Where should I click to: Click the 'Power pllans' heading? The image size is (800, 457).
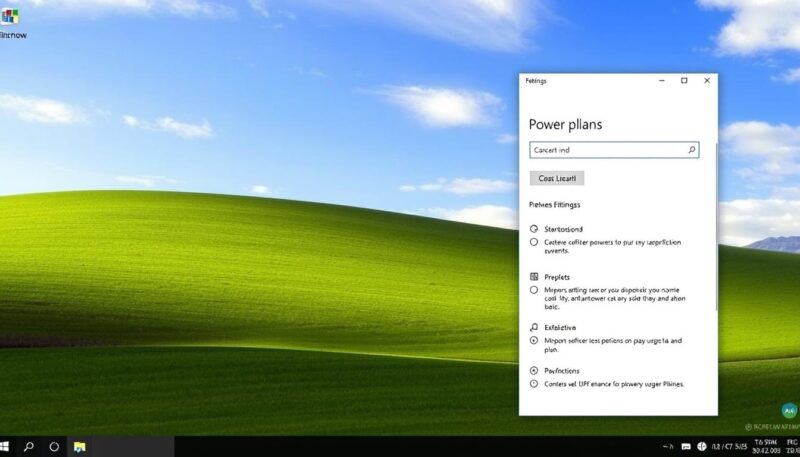click(x=565, y=124)
